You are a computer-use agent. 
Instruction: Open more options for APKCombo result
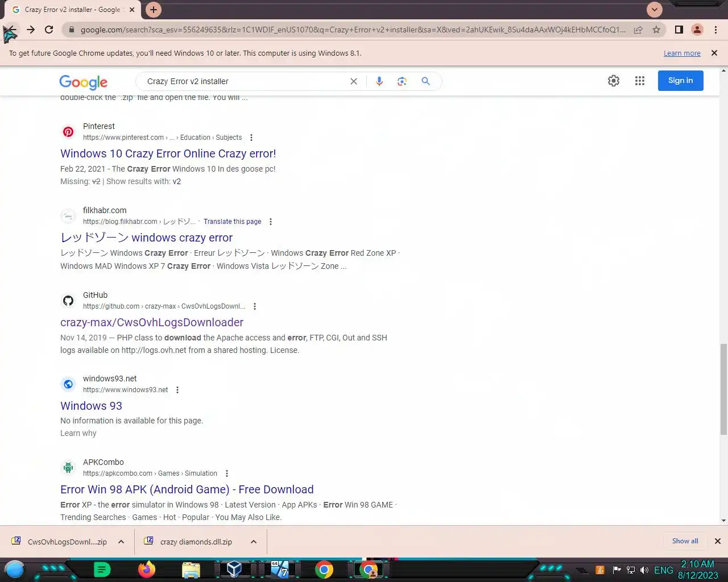(x=227, y=473)
